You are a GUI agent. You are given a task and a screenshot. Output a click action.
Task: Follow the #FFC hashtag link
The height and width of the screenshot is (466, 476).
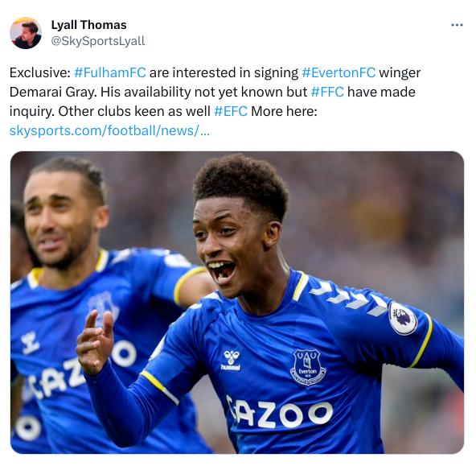[x=327, y=92]
